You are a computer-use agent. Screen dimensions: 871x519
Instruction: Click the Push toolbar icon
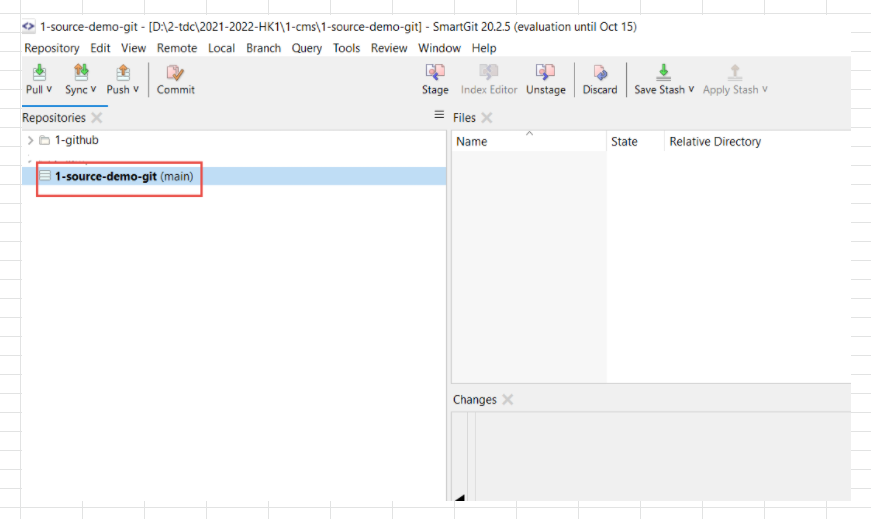[x=123, y=73]
